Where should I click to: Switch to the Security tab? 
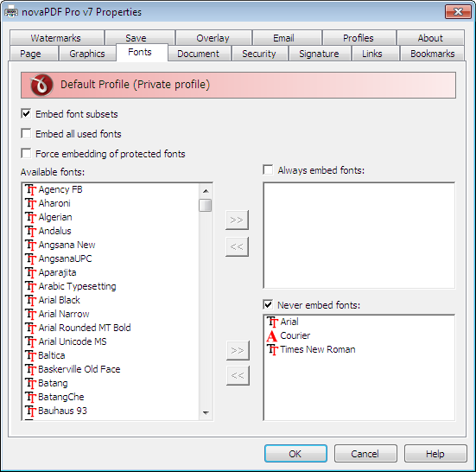click(259, 54)
